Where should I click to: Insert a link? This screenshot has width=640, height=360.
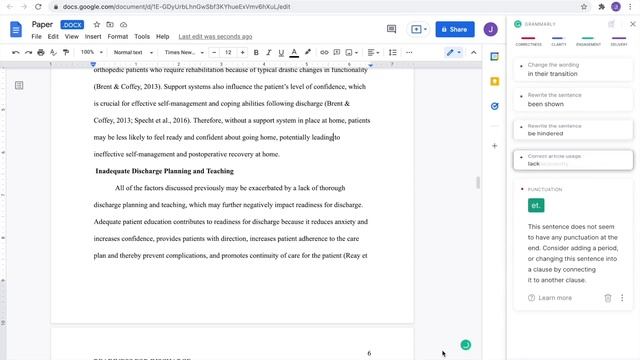pyautogui.click(x=324, y=52)
